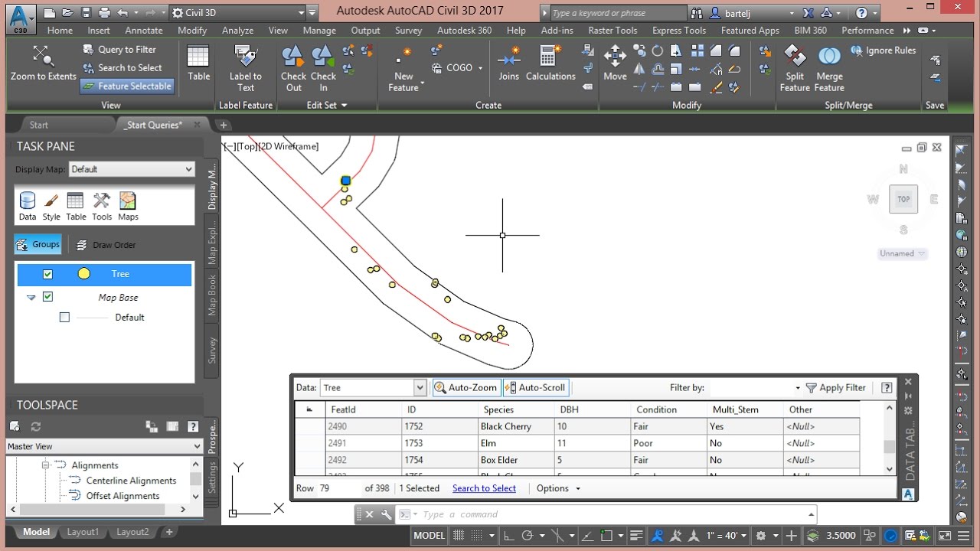Viewport: 980px width, 551px height.
Task: Switch to the Layout1 tab
Action: tap(83, 532)
